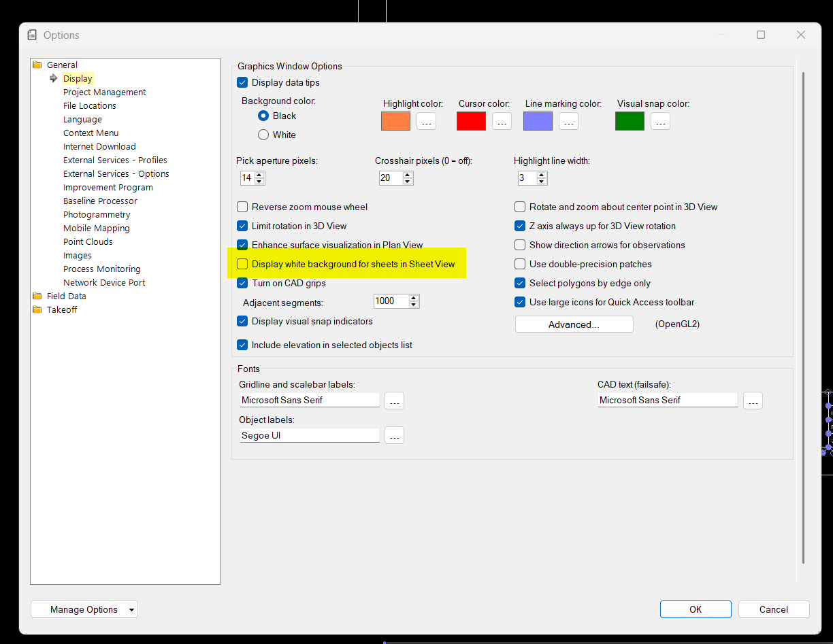The height and width of the screenshot is (644, 833).
Task: Browse font for CAD text failsafe
Action: (x=753, y=401)
